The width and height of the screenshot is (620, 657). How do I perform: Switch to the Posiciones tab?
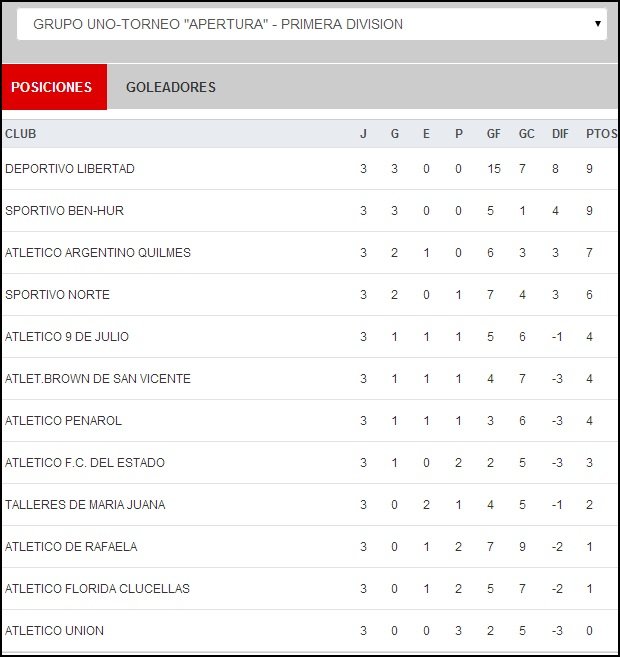(x=52, y=87)
